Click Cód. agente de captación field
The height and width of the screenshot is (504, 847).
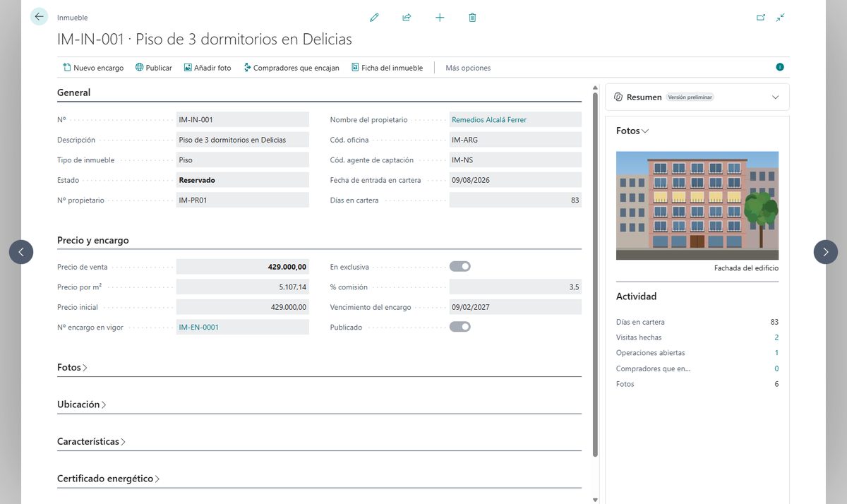click(x=515, y=160)
